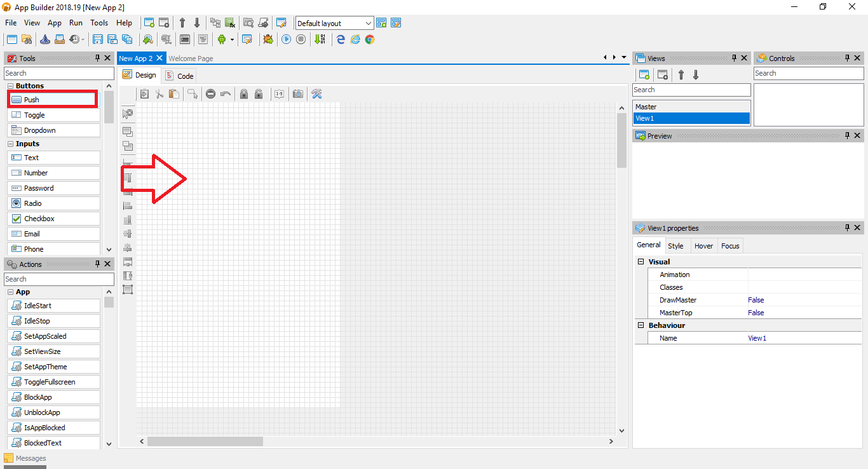The width and height of the screenshot is (868, 469).
Task: Click the bug debug icon on the toolbar
Action: coord(268,39)
